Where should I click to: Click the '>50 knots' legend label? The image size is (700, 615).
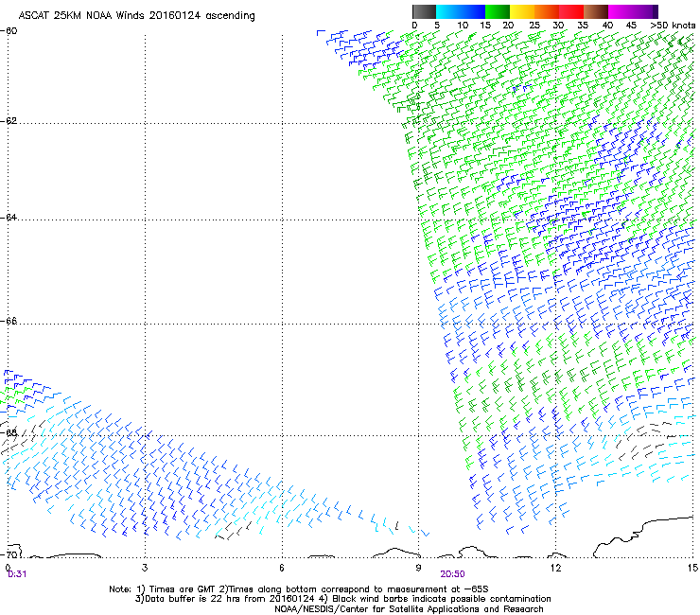pos(674,26)
